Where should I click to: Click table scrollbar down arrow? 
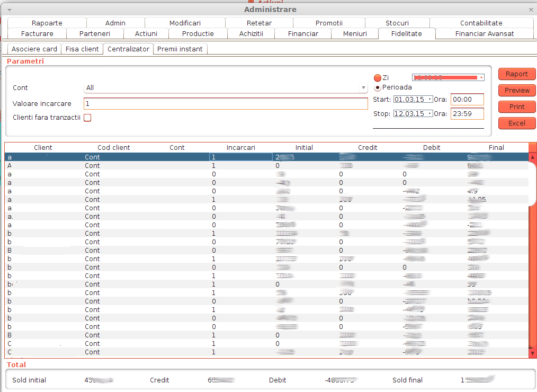pyautogui.click(x=533, y=353)
